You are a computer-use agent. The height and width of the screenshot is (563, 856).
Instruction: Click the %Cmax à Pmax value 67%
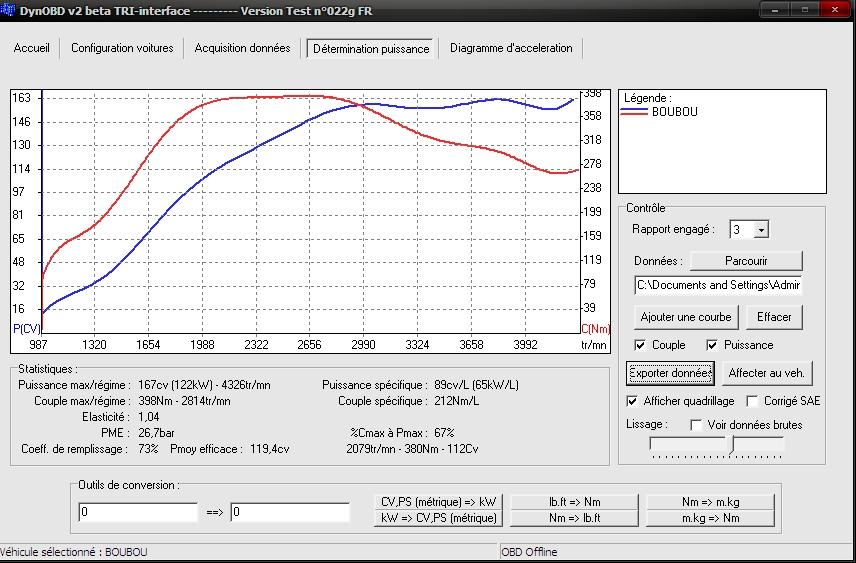(x=444, y=433)
